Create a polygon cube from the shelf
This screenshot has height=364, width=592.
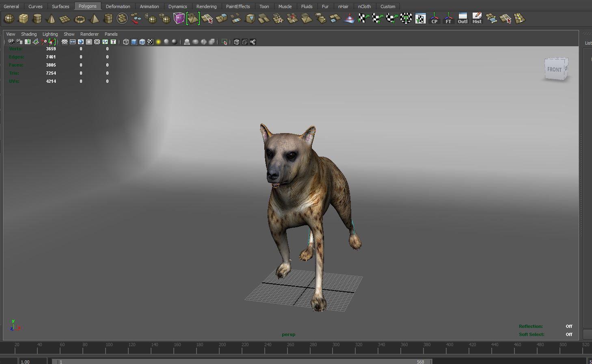pos(23,19)
